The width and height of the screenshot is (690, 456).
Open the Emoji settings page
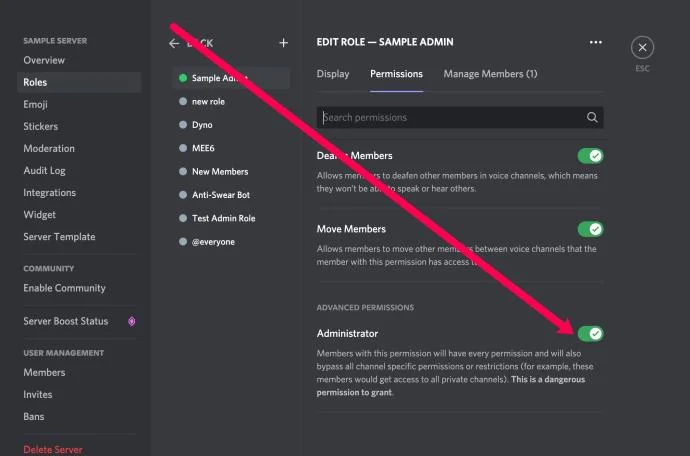pyautogui.click(x=35, y=104)
